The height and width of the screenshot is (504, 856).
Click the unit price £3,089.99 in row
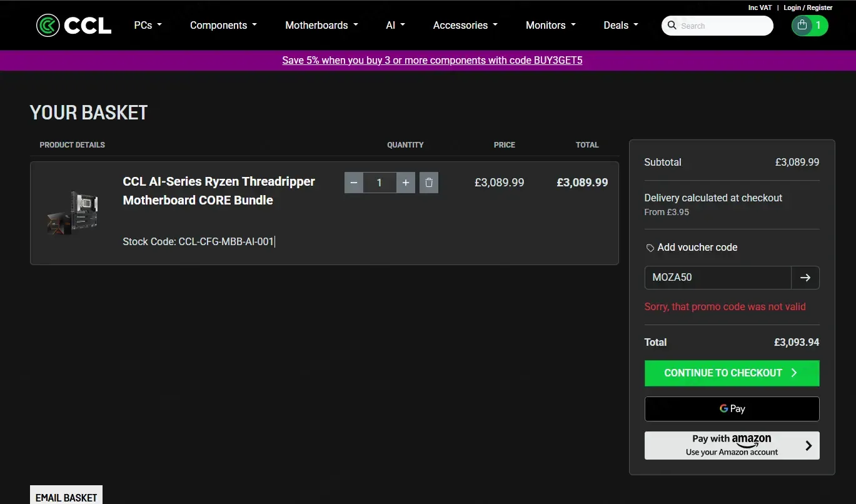point(499,183)
